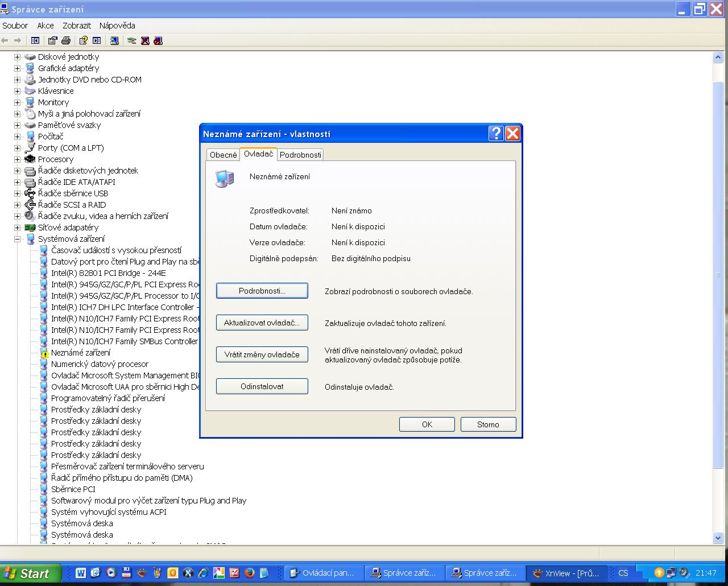Click the Print toolbar icon
The width and height of the screenshot is (728, 586).
click(x=66, y=40)
